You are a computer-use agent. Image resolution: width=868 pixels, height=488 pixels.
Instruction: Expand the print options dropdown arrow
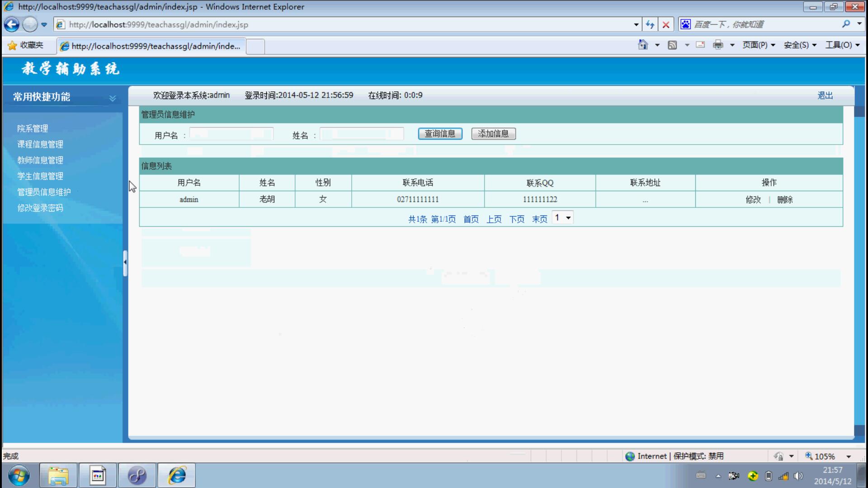click(732, 45)
